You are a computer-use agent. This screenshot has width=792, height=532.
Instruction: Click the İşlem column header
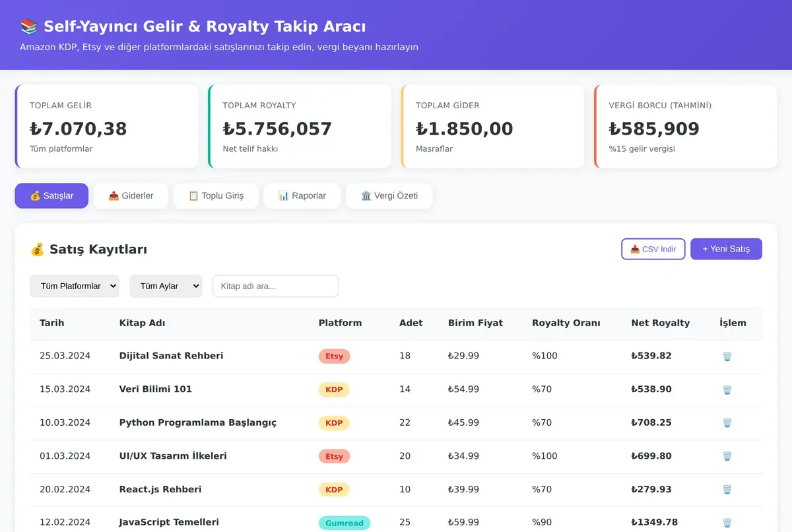click(733, 323)
